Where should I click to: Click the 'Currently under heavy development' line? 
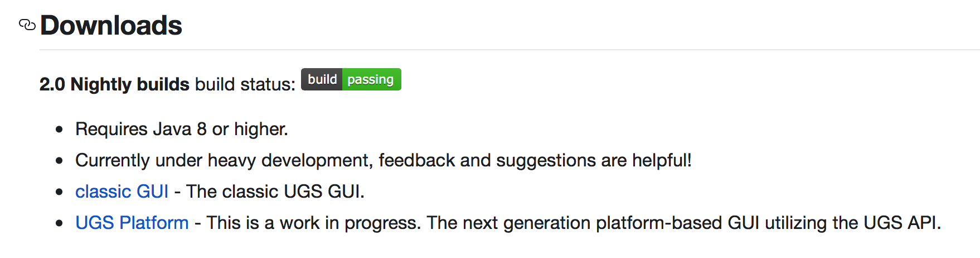[383, 160]
